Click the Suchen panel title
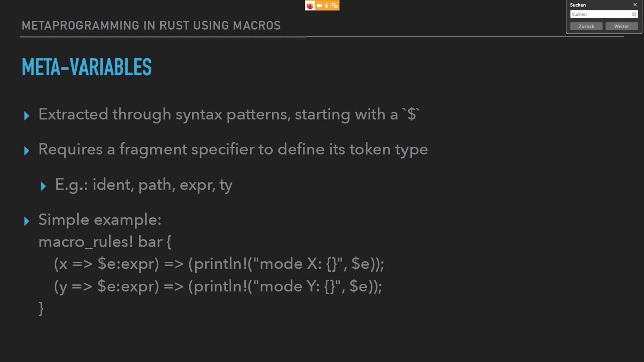 pos(578,5)
